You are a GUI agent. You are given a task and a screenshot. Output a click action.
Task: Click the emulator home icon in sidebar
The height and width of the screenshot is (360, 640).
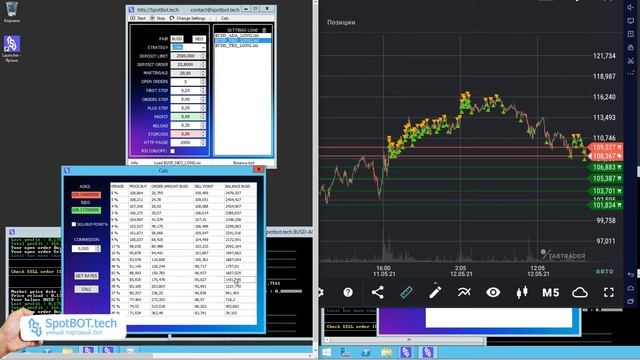pos(631,288)
